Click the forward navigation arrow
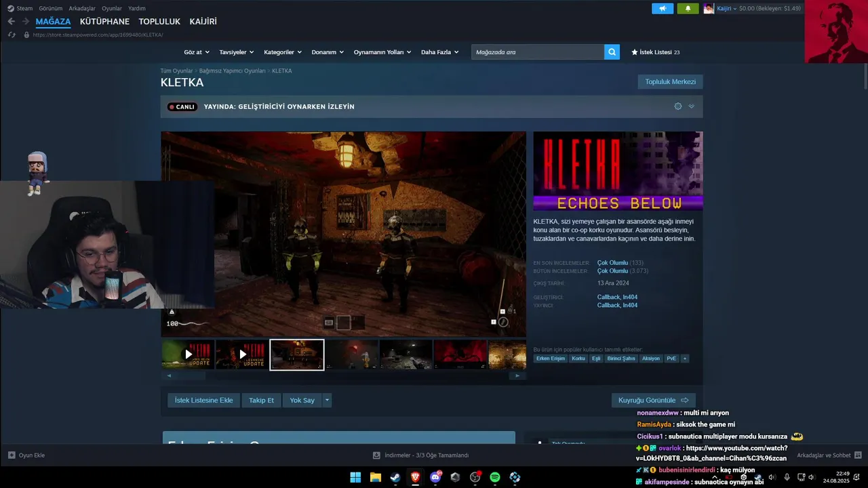This screenshot has height=488, width=868. [25, 22]
